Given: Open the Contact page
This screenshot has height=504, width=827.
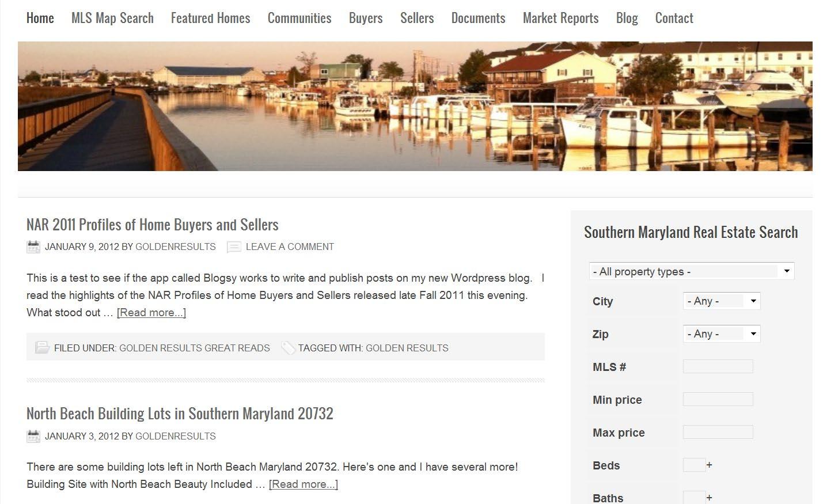Looking at the screenshot, I should (x=674, y=18).
